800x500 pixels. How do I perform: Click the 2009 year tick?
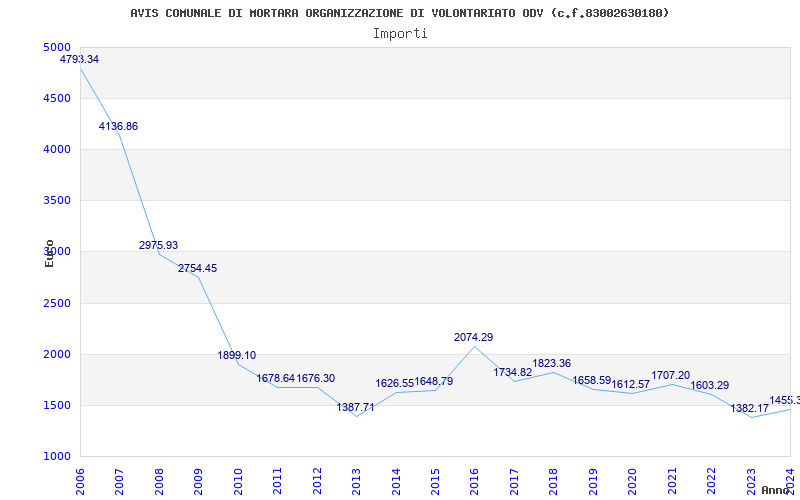[198, 481]
